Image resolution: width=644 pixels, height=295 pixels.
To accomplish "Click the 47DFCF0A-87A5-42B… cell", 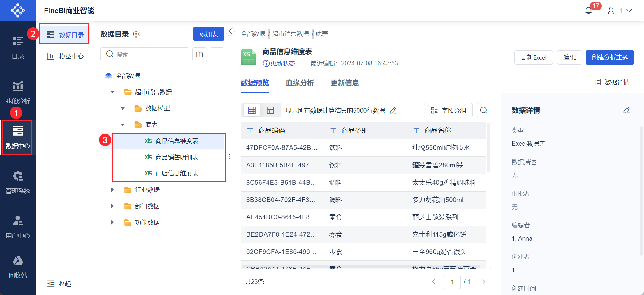I will (x=282, y=148).
